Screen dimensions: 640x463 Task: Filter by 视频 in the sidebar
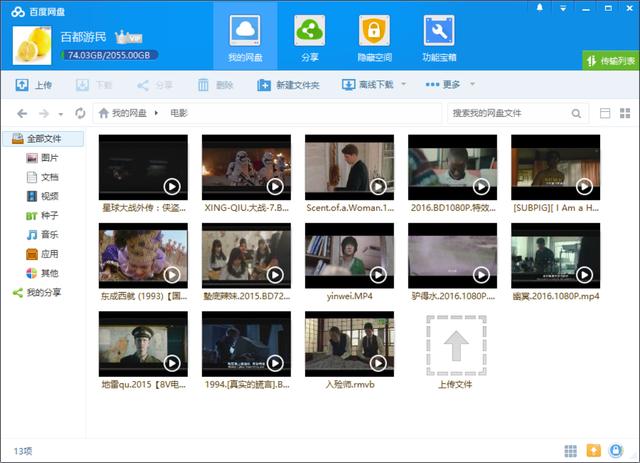point(42,196)
